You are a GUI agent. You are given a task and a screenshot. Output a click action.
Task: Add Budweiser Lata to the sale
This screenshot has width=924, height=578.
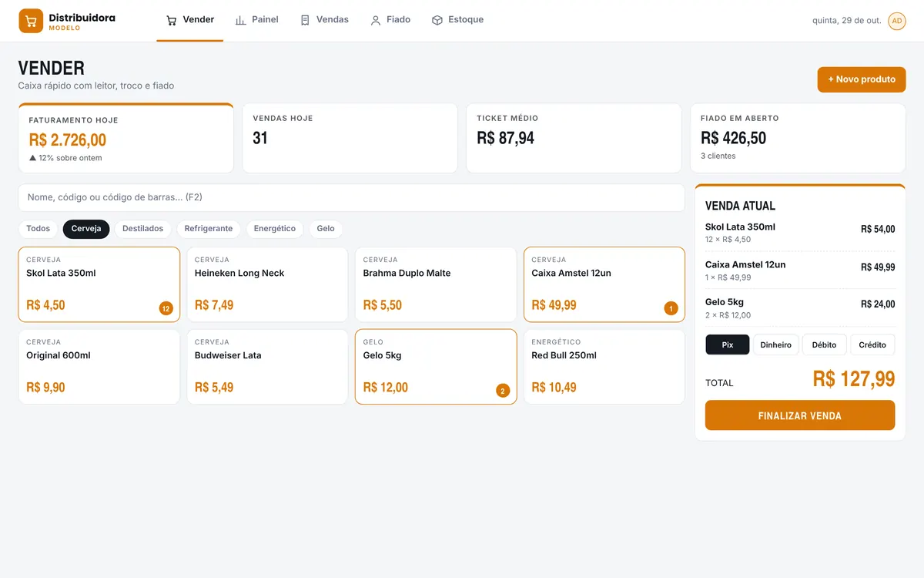pyautogui.click(x=267, y=367)
